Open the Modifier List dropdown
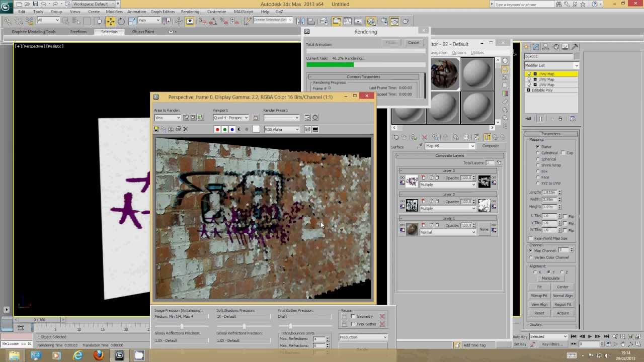The image size is (644, 362). coord(551,65)
